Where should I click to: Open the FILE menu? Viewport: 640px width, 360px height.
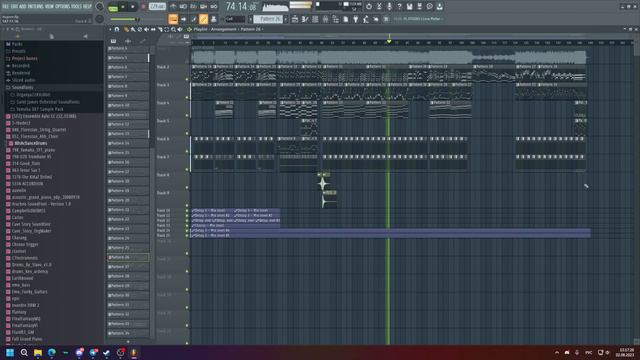[6, 7]
